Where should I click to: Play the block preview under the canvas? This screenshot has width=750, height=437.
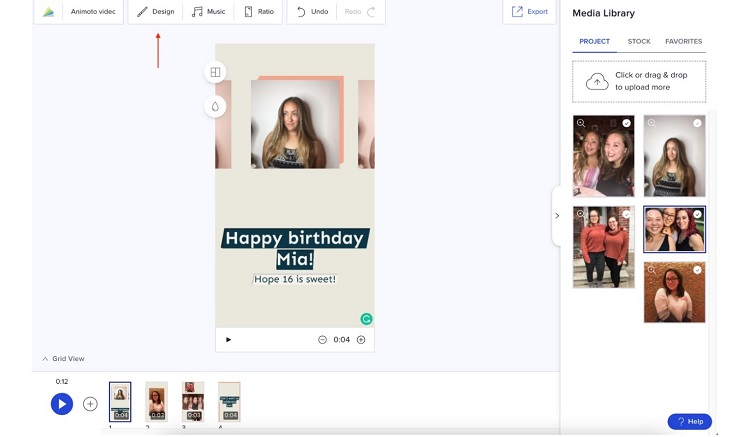228,340
